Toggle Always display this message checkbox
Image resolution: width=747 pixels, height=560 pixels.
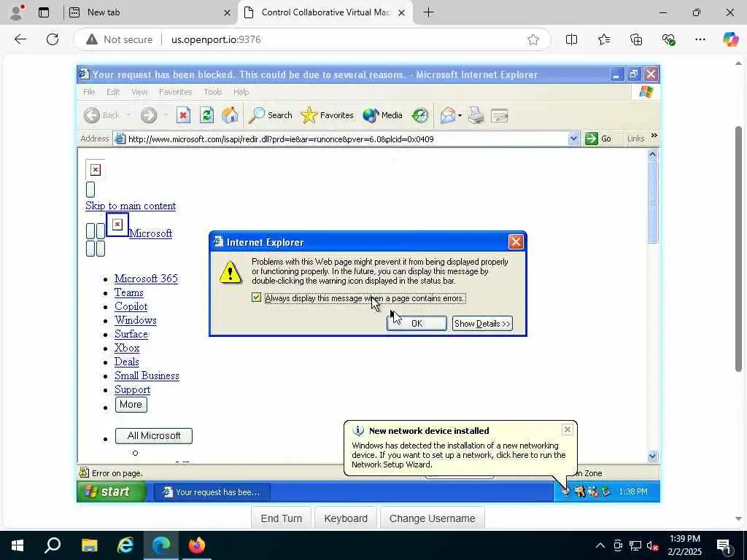(x=256, y=297)
